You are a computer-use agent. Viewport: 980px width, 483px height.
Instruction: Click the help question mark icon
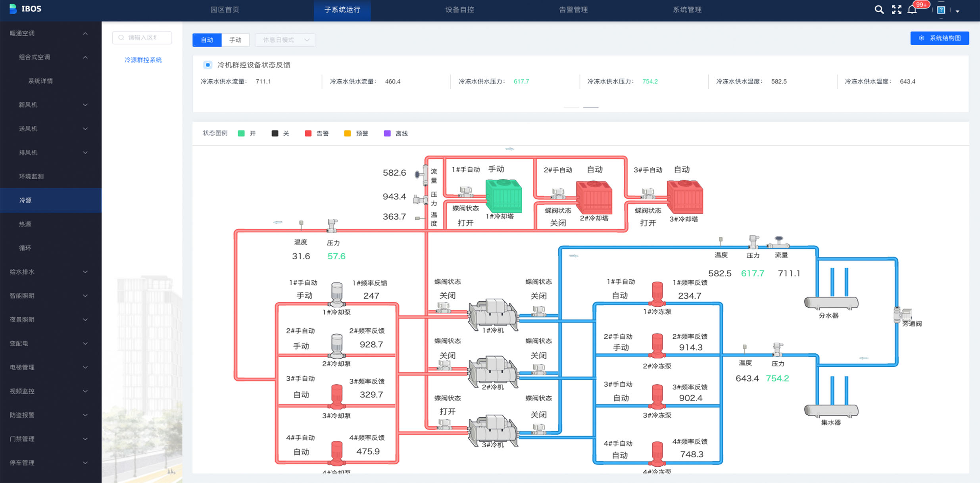[x=941, y=10]
